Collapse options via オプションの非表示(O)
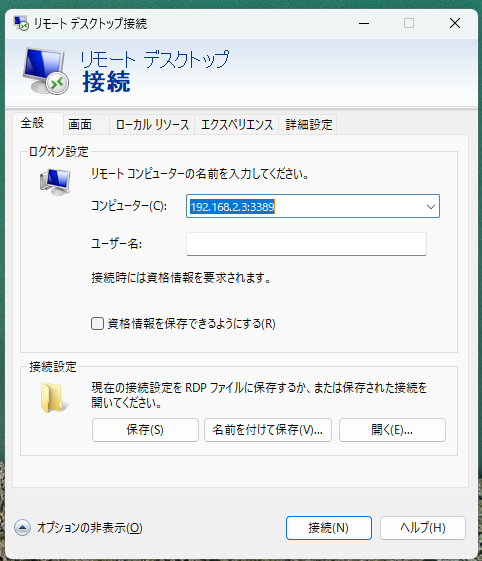482x561 pixels. point(90,528)
